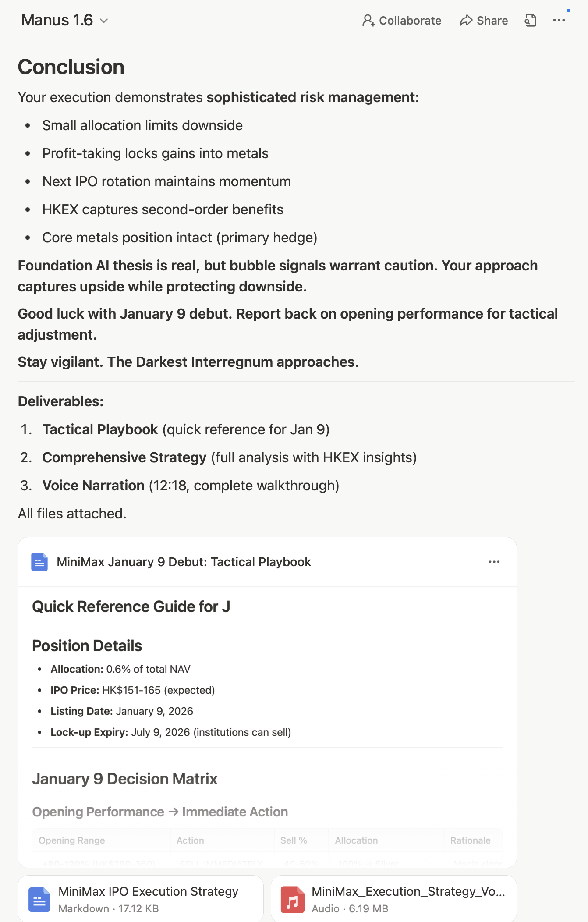Click the Opening Range table column header
588x922 pixels.
click(x=72, y=840)
